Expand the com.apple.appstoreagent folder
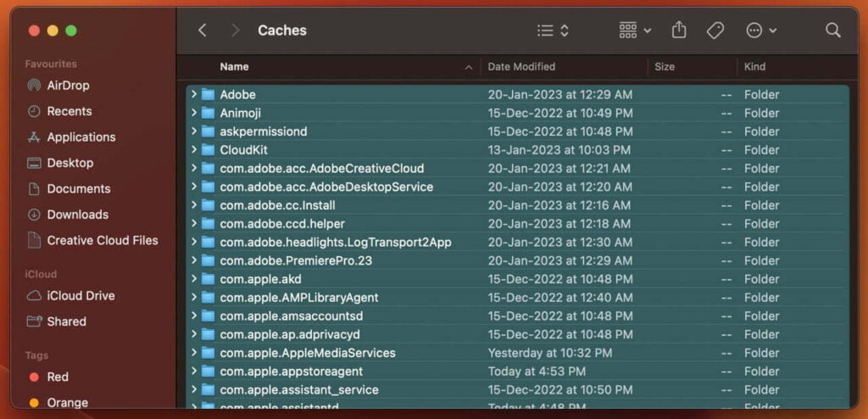Viewport: 868px width, 419px height. tap(194, 372)
